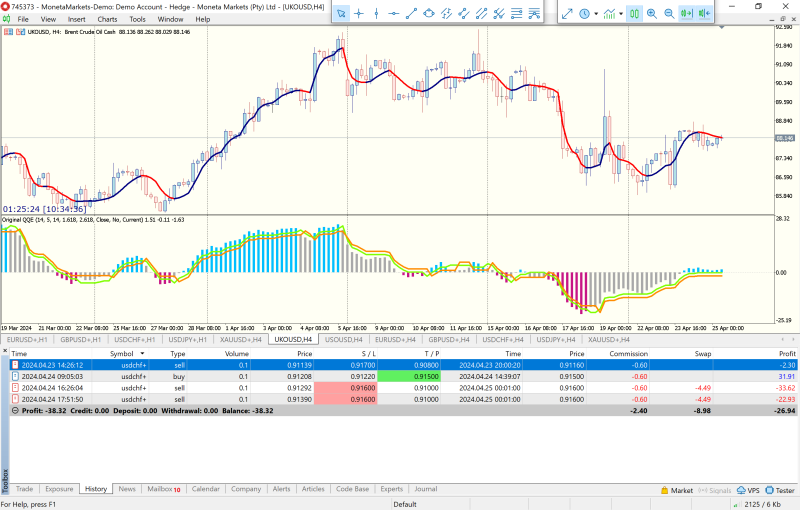Pick the horizontal line drawing tool
Viewport: 800px width, 510px height.
pyautogui.click(x=393, y=13)
